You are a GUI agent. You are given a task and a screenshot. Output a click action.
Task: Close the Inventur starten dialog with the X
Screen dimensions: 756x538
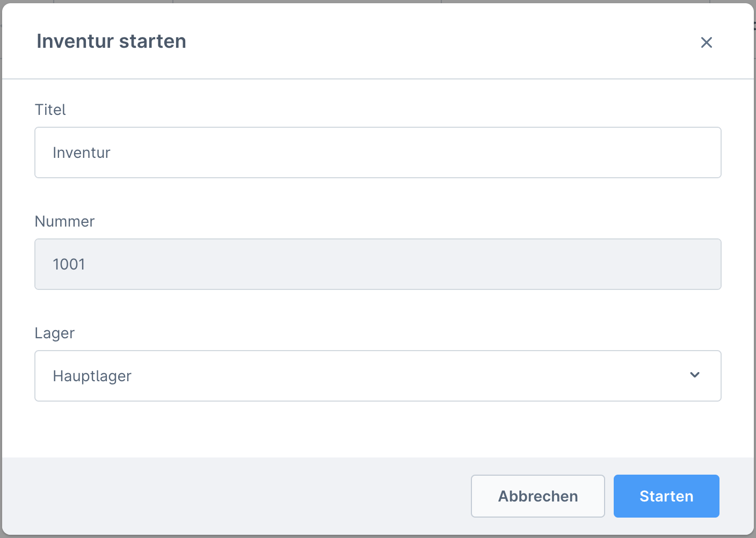(707, 42)
